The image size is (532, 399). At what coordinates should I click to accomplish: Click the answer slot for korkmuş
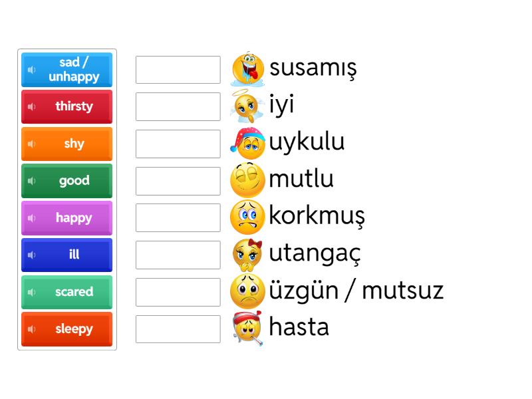tap(178, 217)
